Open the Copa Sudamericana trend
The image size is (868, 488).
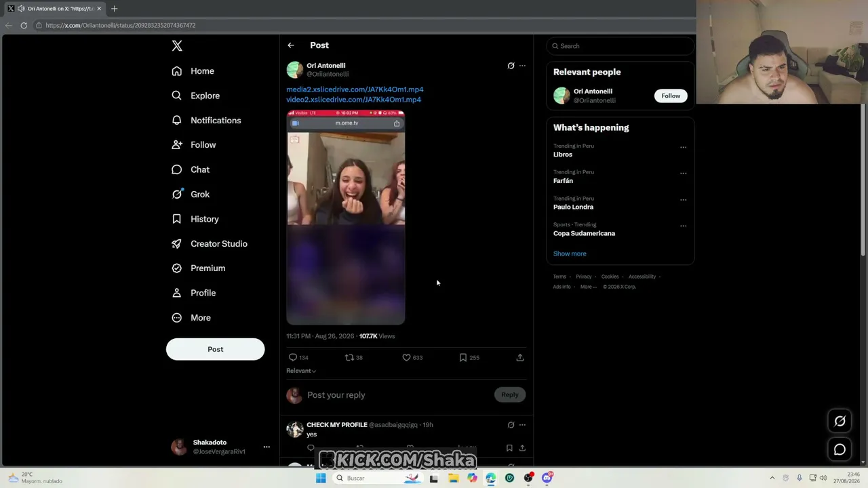[x=584, y=234]
